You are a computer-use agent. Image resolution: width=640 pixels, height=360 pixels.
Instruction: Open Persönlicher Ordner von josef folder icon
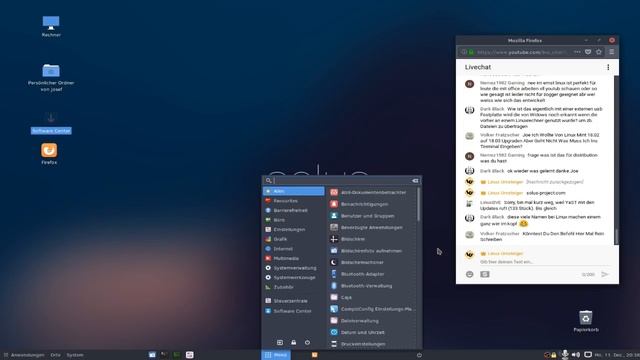[x=51, y=71]
